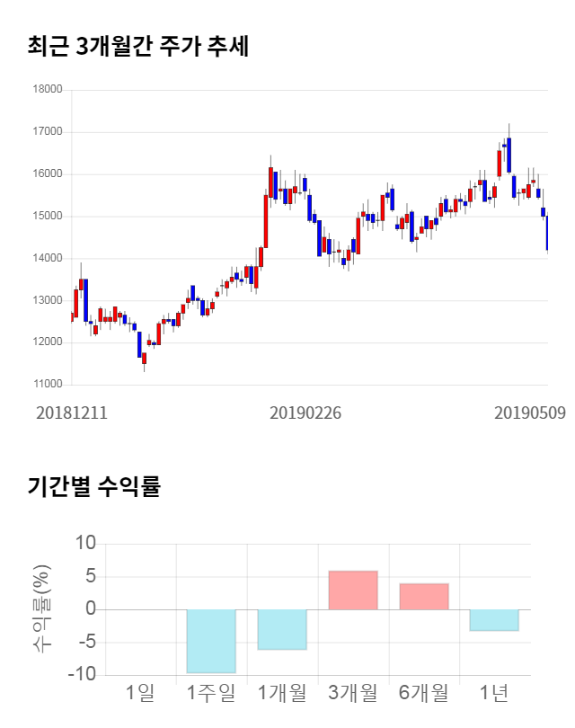Image resolution: width=575 pixels, height=728 pixels.
Task: Select the 1년 light blue return bar
Action: pos(494,620)
